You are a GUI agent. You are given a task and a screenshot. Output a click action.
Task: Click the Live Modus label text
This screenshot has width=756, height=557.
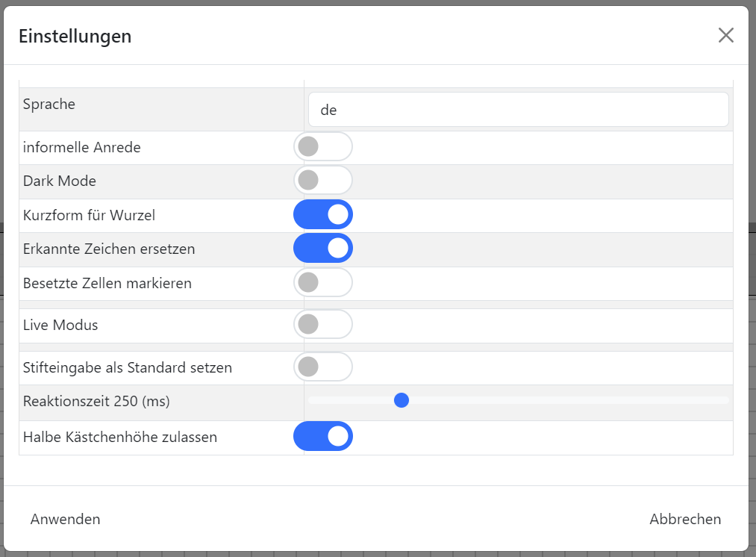pyautogui.click(x=60, y=325)
